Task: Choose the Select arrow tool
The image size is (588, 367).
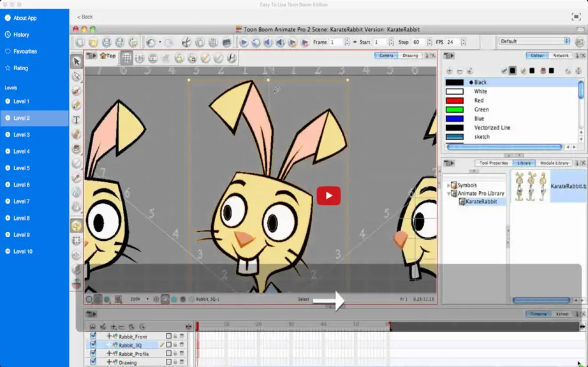Action: click(x=77, y=61)
